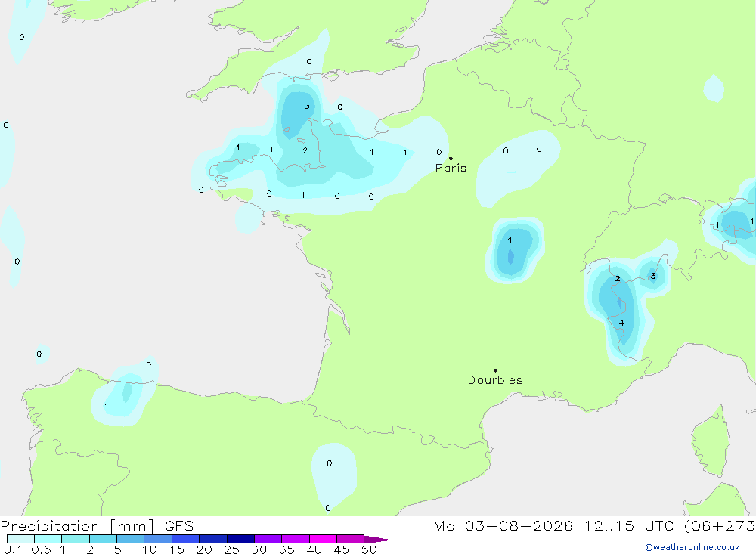Click the Paris city label
The height and width of the screenshot is (554, 756).
[451, 168]
